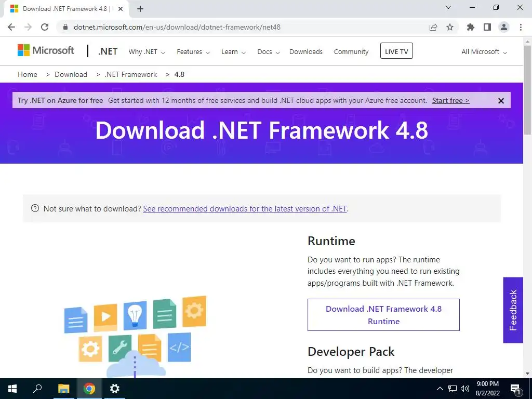Open See recommended downloads for latest .NET link
This screenshot has height=399, width=532.
pos(245,209)
